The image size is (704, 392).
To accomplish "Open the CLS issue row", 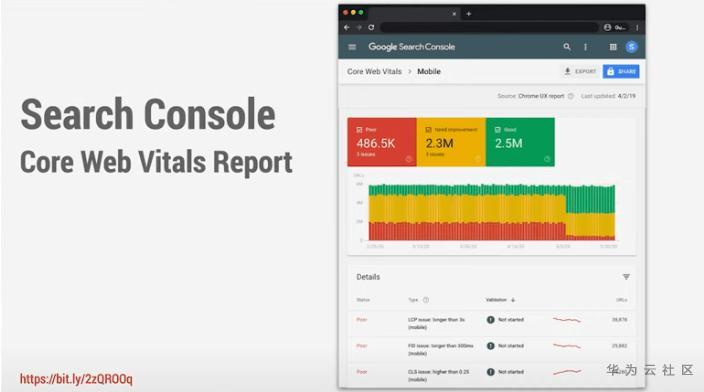I will coord(492,375).
